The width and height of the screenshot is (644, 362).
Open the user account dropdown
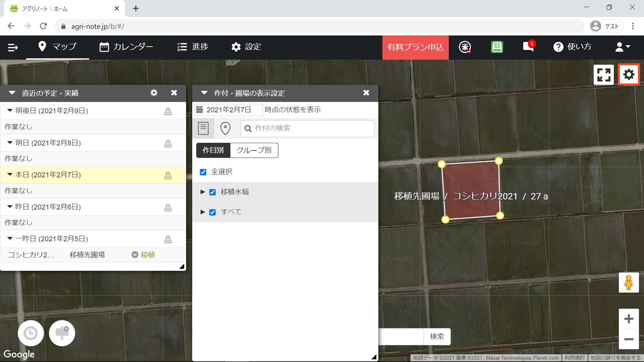(622, 47)
